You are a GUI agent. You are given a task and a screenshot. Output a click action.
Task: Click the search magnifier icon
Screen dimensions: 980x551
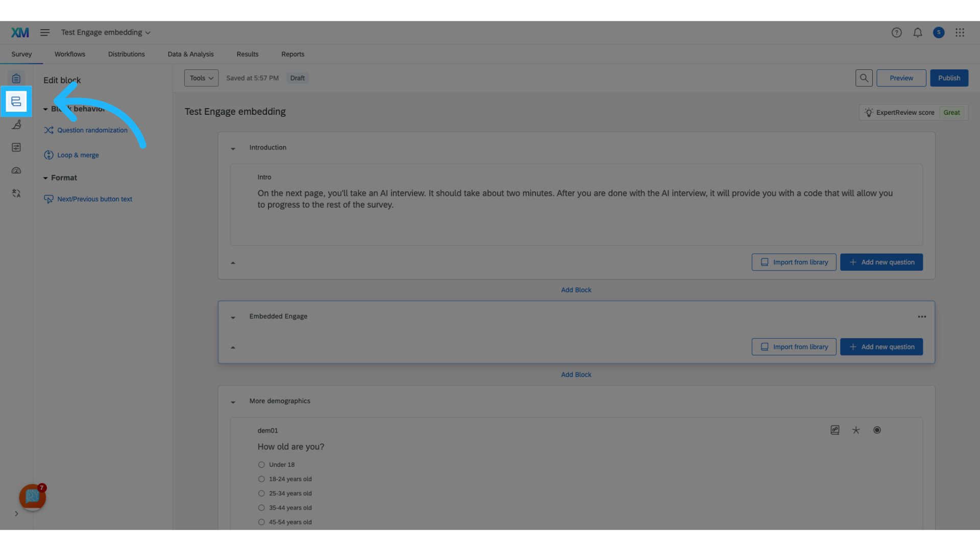click(x=864, y=78)
